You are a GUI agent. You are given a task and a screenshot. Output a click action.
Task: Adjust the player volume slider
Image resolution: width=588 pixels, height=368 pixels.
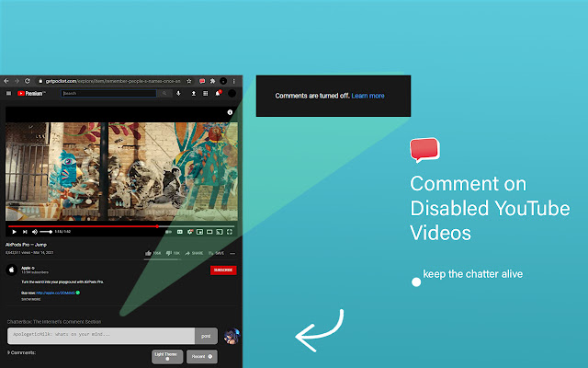(x=46, y=232)
